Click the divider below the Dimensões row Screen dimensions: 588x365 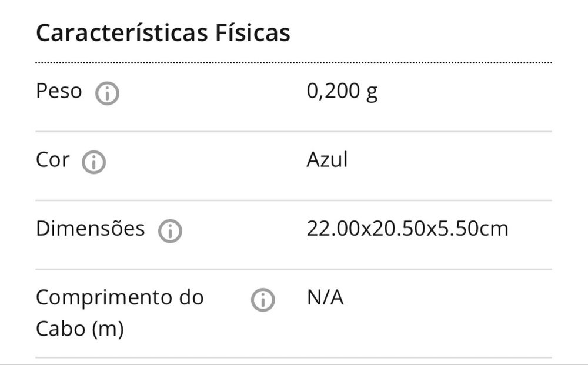pos(294,269)
